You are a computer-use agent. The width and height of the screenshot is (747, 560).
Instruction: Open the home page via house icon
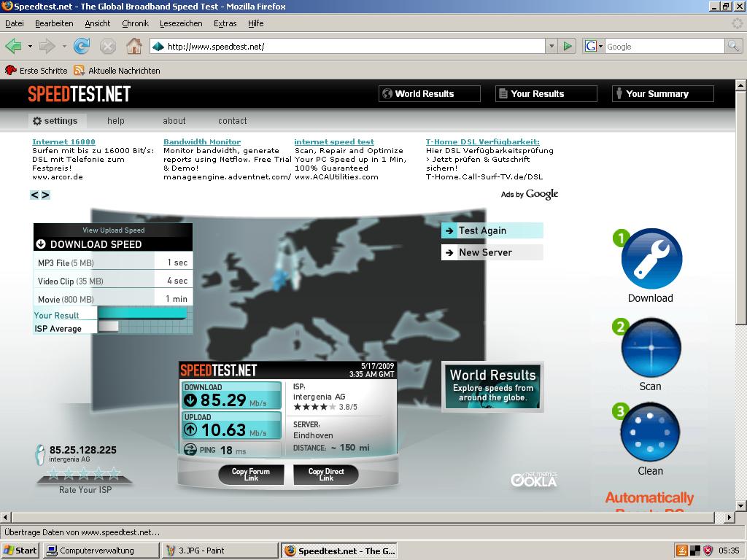(134, 46)
